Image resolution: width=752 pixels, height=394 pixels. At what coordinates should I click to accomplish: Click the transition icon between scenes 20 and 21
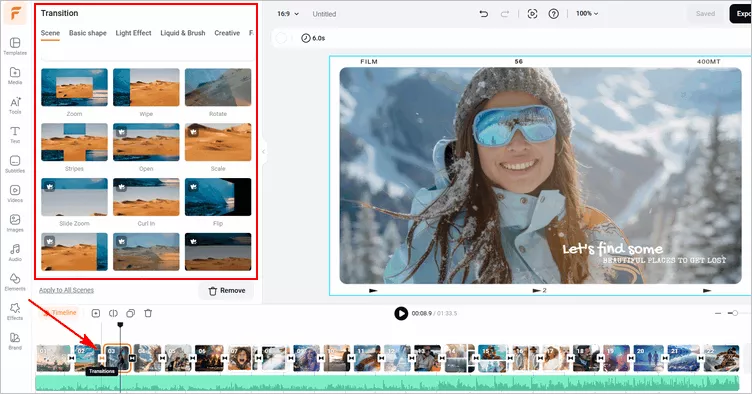point(666,358)
